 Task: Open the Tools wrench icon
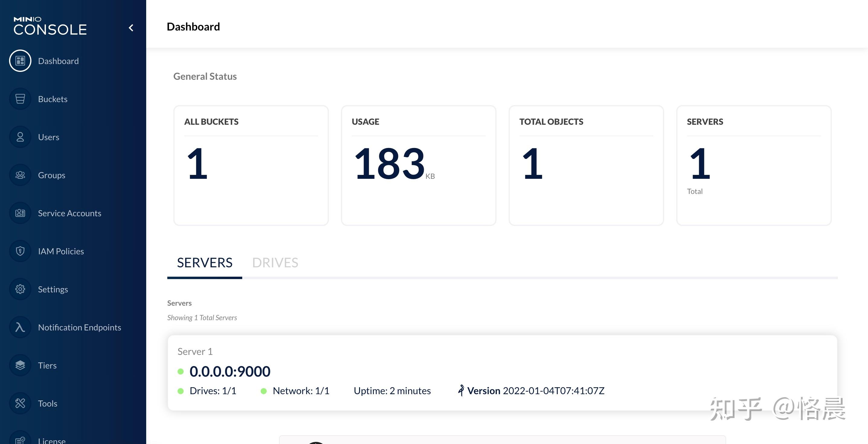point(20,404)
